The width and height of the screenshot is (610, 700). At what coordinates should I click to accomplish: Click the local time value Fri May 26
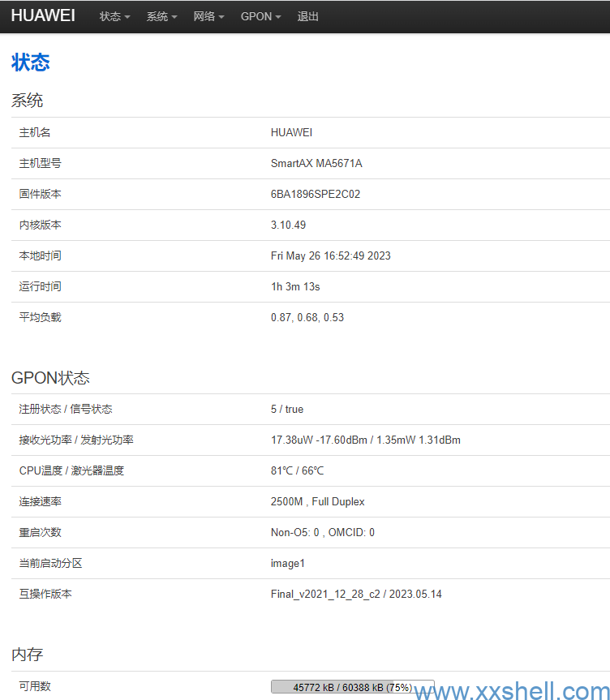[x=330, y=256]
